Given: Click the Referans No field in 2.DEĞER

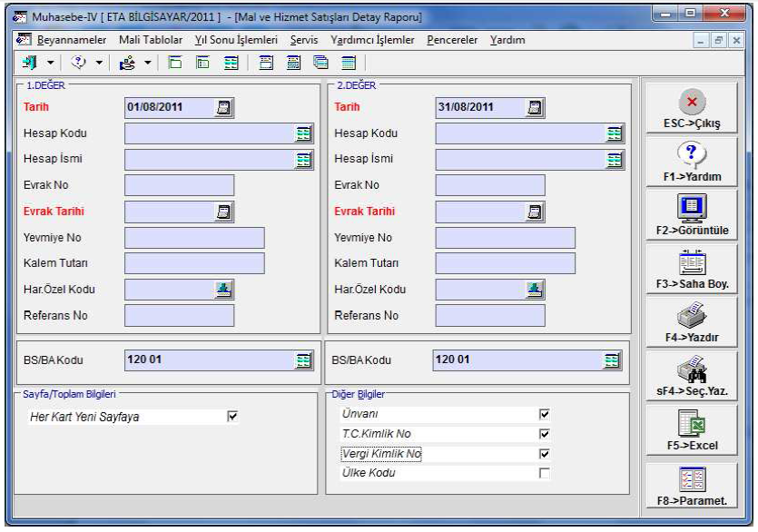Looking at the screenshot, I should pos(490,316).
